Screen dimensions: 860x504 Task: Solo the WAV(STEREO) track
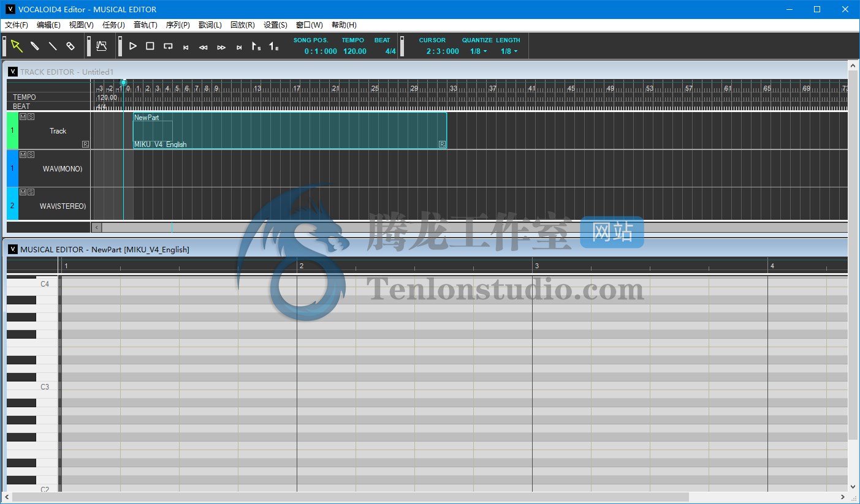[31, 192]
